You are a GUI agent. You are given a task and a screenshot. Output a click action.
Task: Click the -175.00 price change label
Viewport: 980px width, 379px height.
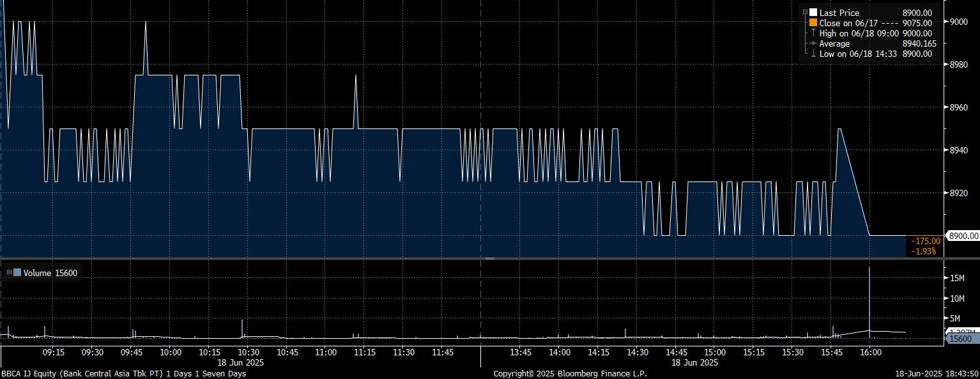927,241
